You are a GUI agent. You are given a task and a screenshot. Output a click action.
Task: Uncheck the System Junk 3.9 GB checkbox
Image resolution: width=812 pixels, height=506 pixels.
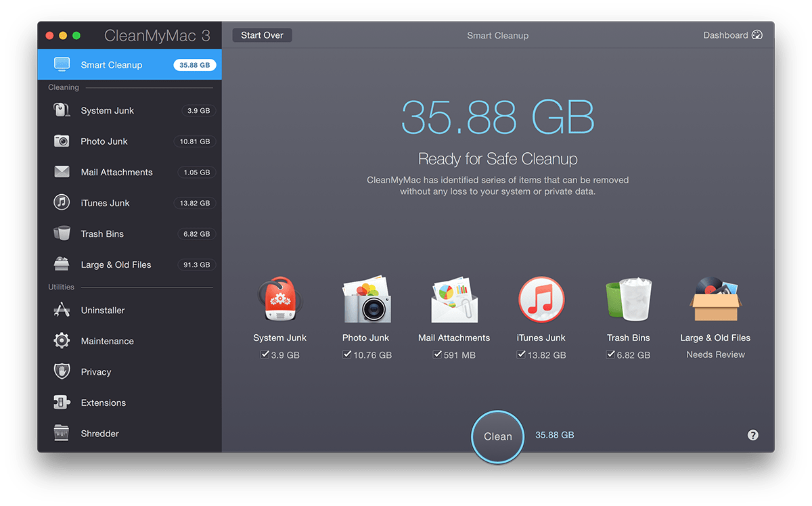(265, 354)
